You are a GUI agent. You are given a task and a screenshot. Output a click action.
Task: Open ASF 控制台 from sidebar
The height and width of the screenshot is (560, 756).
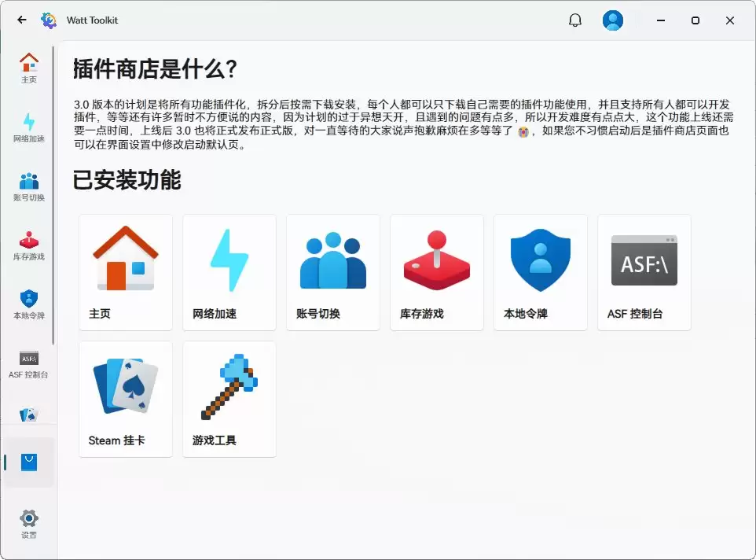coord(28,364)
